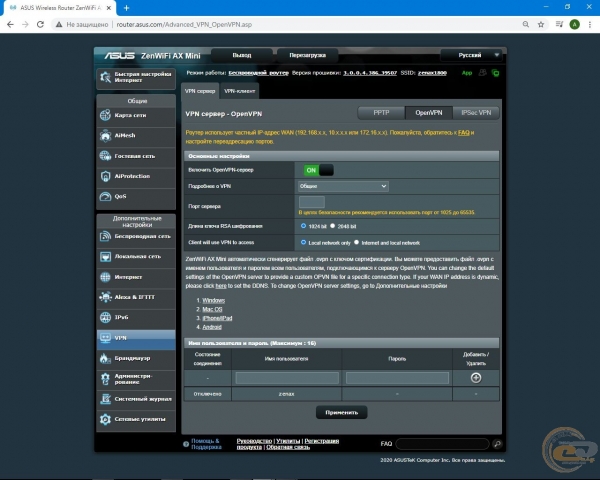The image size is (600, 480).
Task: Open the iPhone/iPad setup guide link
Action: 217,318
